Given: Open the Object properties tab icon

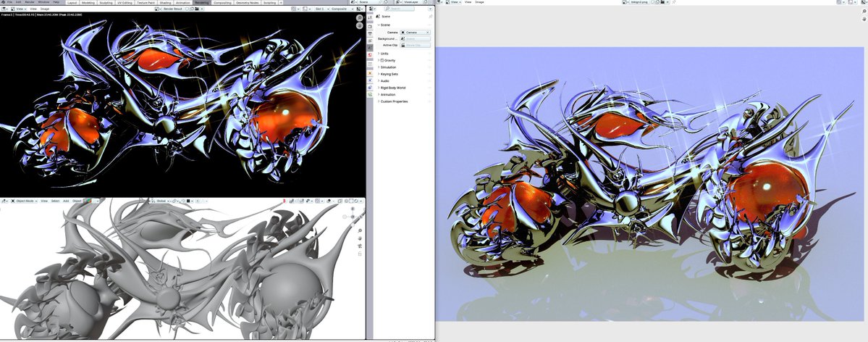Looking at the screenshot, I should (x=370, y=73).
